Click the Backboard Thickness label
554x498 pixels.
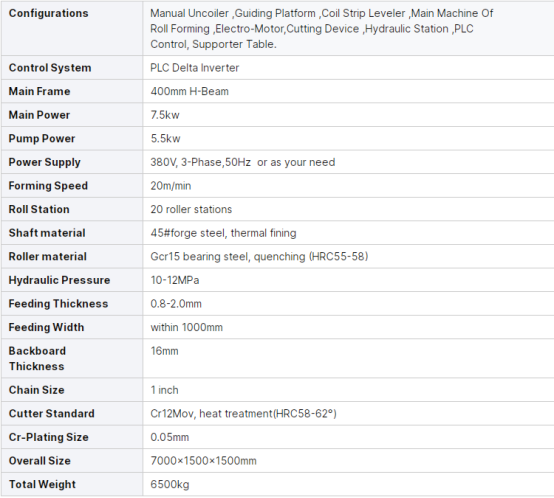pos(37,359)
